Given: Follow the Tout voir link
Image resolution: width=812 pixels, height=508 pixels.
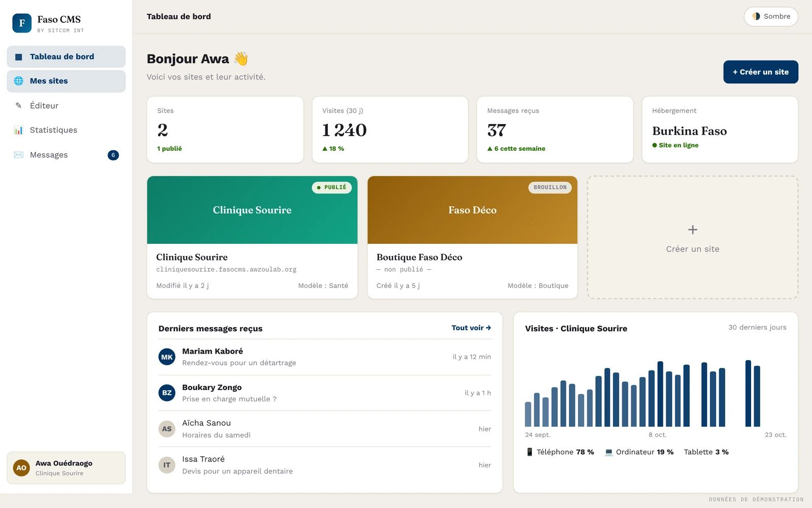Looking at the screenshot, I should click(x=471, y=328).
